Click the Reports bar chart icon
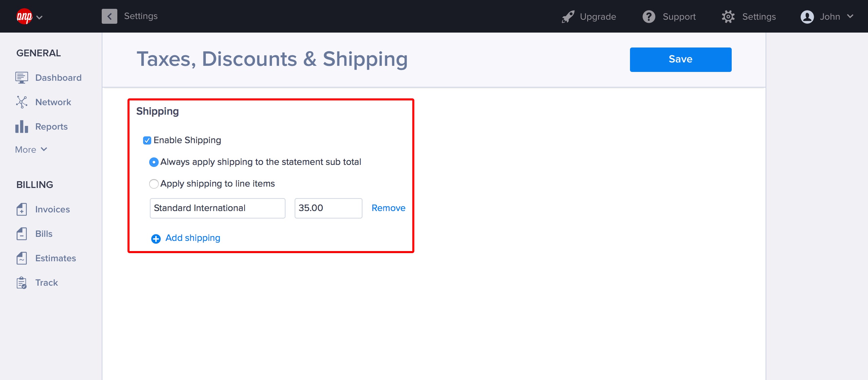The image size is (868, 380). click(x=22, y=127)
